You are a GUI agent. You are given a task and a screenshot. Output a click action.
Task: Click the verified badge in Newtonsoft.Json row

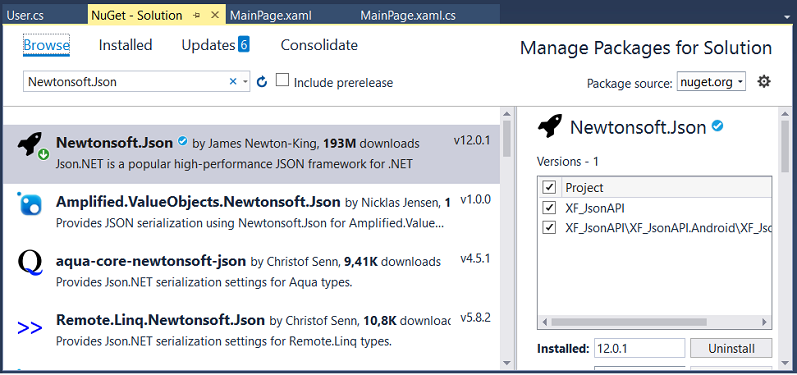point(182,142)
